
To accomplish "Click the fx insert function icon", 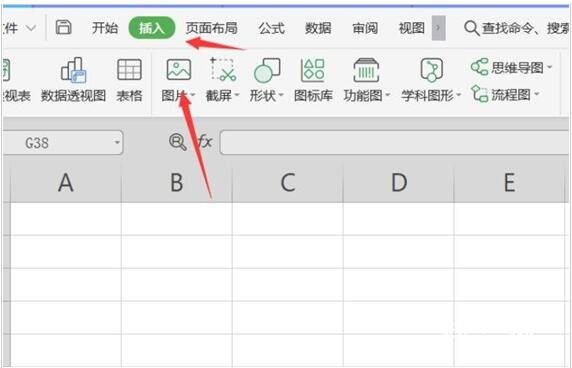I will click(205, 141).
